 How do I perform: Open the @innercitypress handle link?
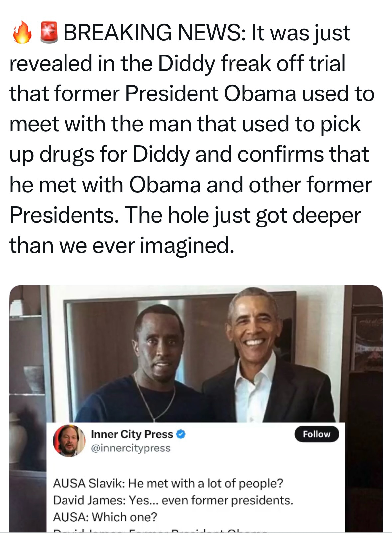point(131,448)
